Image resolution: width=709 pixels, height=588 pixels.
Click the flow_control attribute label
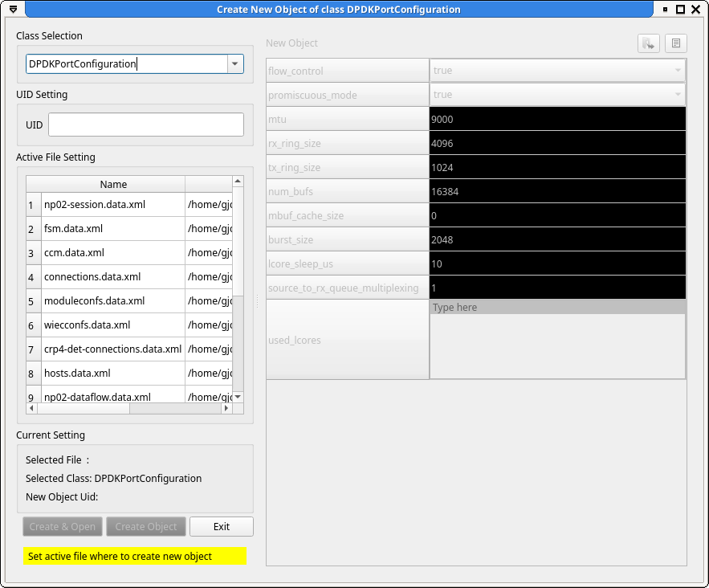click(348, 71)
